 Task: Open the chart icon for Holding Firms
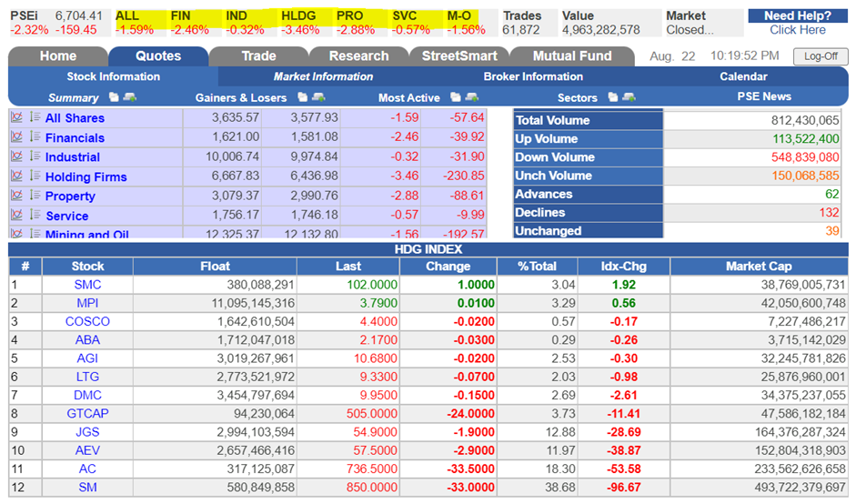[17, 176]
